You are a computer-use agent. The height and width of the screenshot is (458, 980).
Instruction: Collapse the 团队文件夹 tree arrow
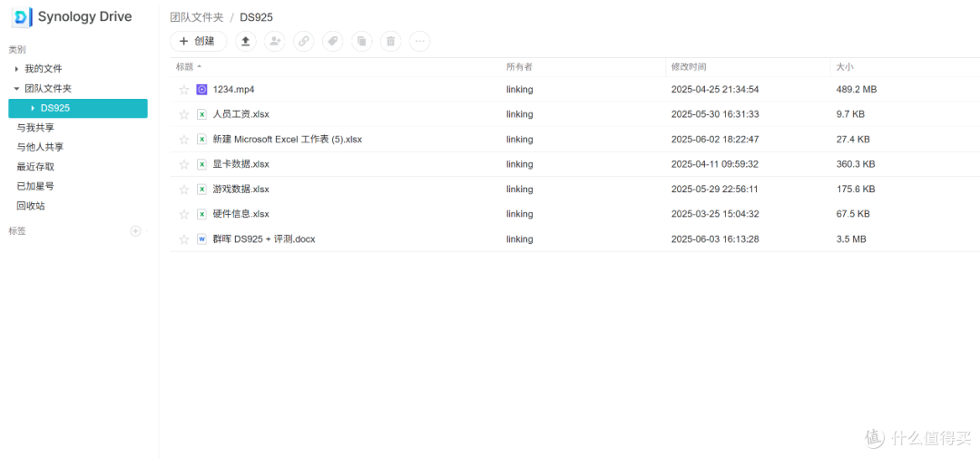(17, 89)
